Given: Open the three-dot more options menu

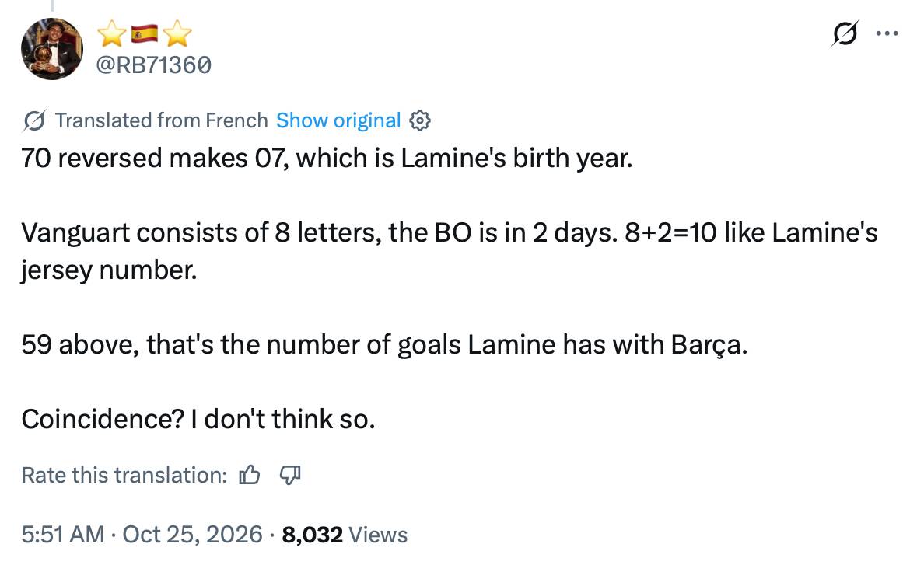Looking at the screenshot, I should (x=887, y=33).
